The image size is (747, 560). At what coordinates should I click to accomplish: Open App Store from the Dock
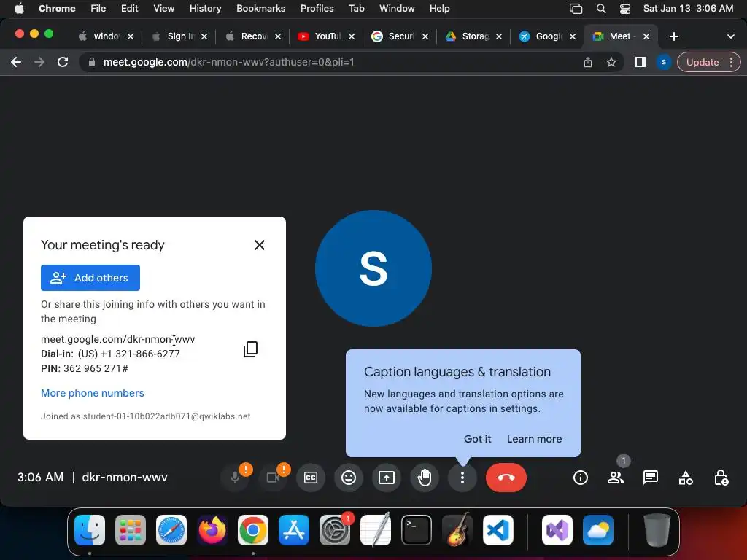coord(294,530)
